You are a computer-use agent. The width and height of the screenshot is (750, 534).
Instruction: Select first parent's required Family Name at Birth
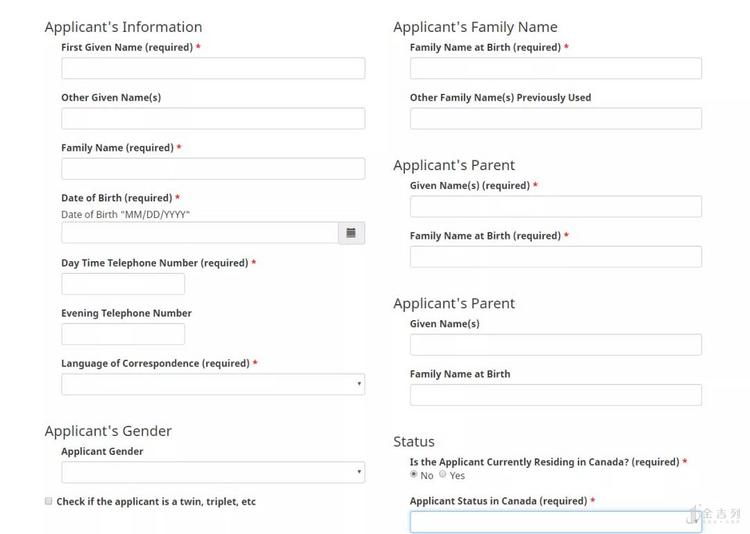tap(555, 256)
